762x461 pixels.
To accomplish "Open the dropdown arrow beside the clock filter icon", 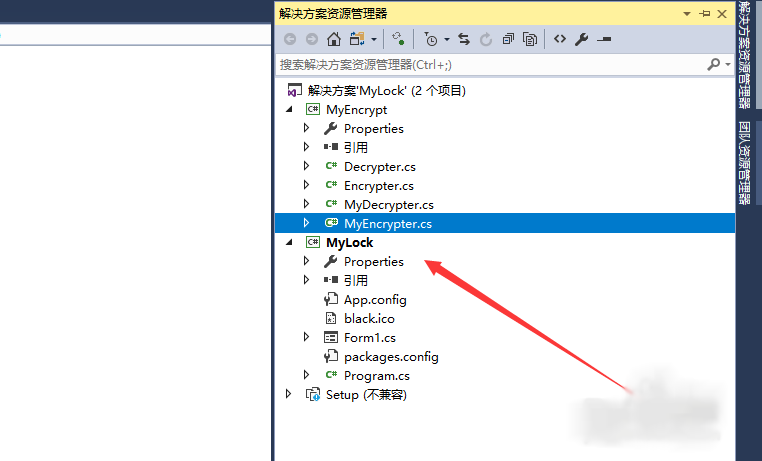I will click(447, 39).
